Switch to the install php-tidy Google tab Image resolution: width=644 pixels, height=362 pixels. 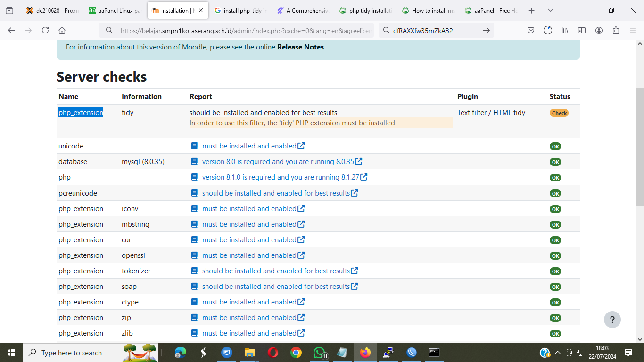[x=240, y=10]
